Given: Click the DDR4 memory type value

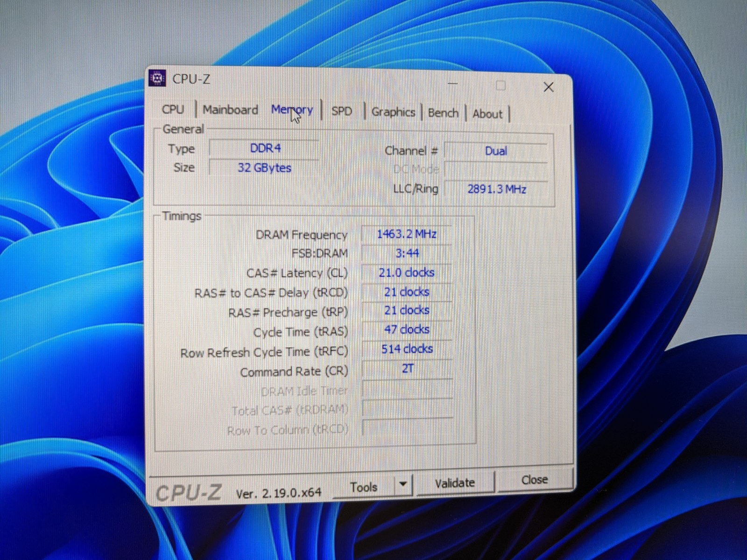Looking at the screenshot, I should point(265,148).
